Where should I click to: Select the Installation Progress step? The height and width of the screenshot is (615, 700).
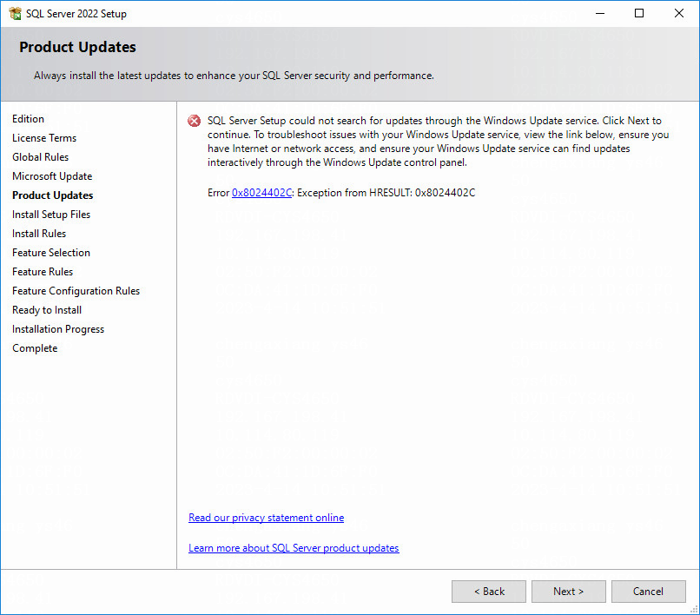tap(58, 329)
